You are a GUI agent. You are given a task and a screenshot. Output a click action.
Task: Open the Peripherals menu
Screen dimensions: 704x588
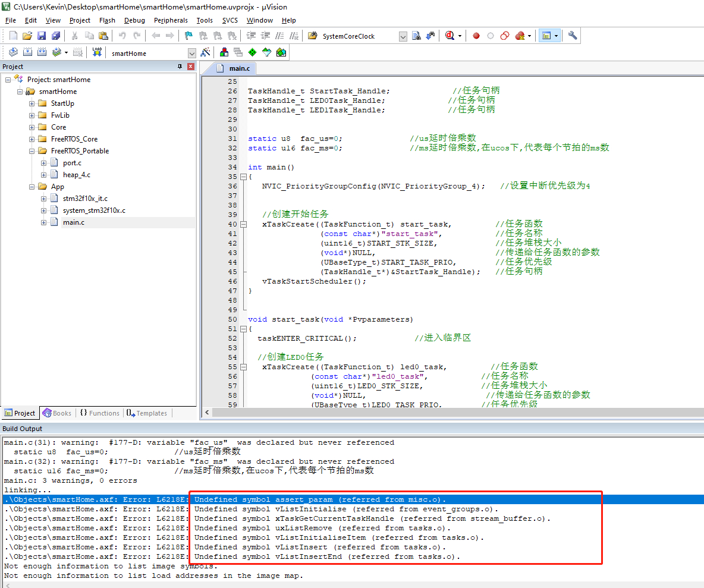point(171,20)
